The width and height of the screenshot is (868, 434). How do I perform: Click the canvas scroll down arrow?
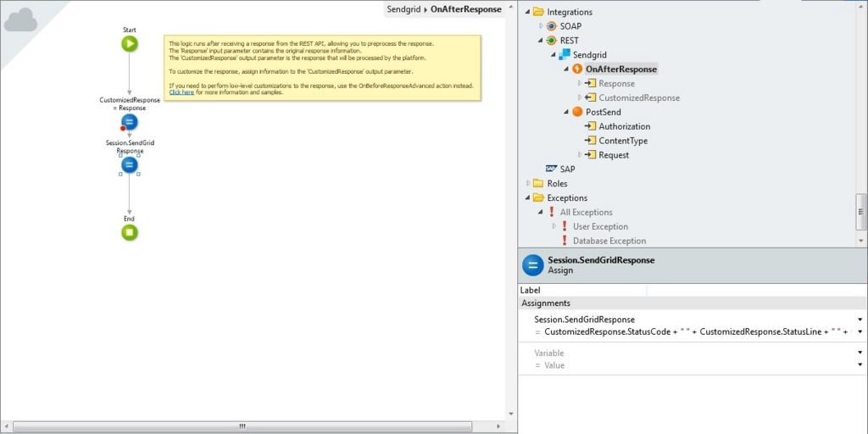click(511, 413)
